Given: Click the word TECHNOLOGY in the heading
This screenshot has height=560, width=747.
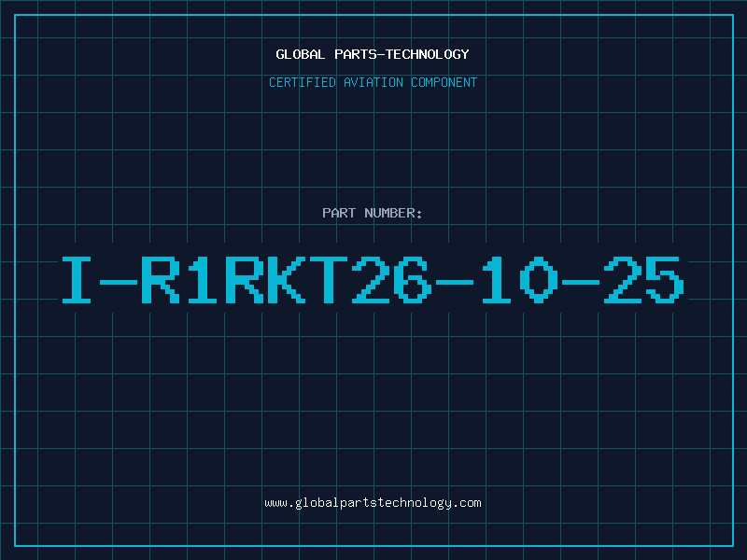Looking at the screenshot, I should (426, 54).
